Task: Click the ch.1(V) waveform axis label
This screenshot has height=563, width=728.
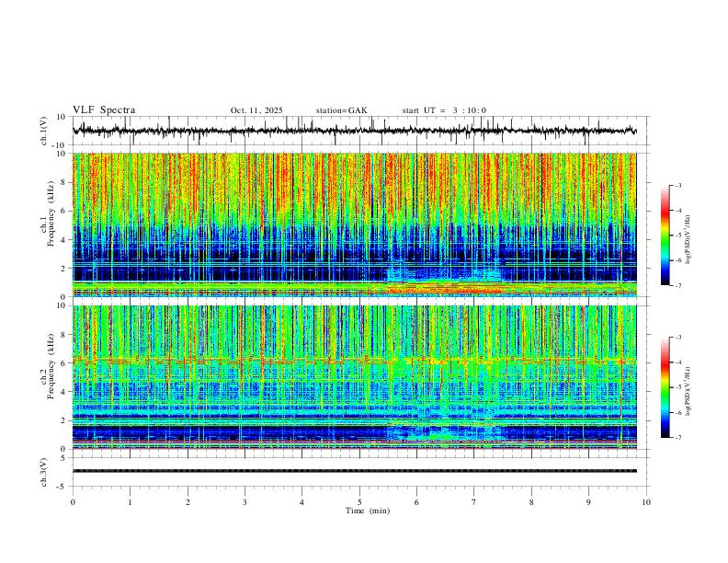Action: (x=44, y=131)
